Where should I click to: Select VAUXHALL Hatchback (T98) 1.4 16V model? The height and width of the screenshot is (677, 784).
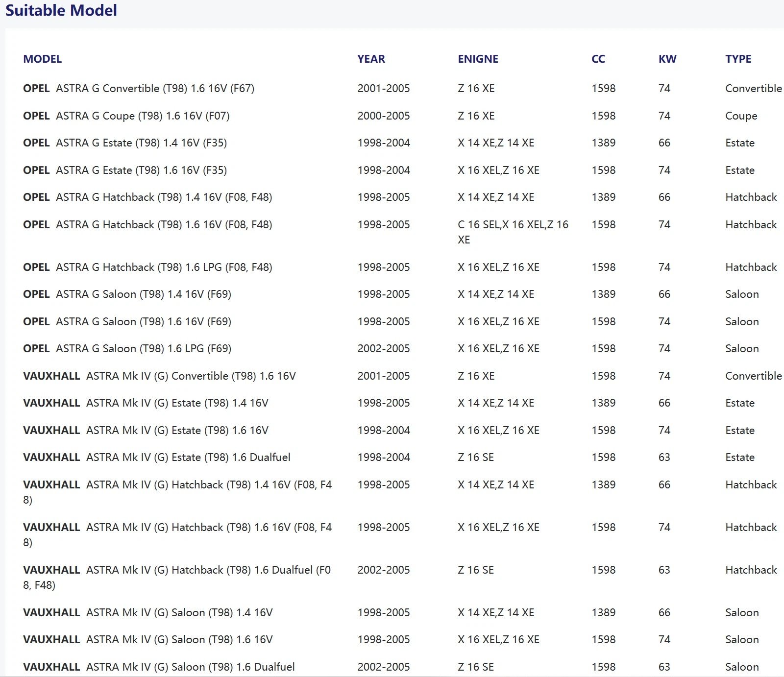click(177, 492)
